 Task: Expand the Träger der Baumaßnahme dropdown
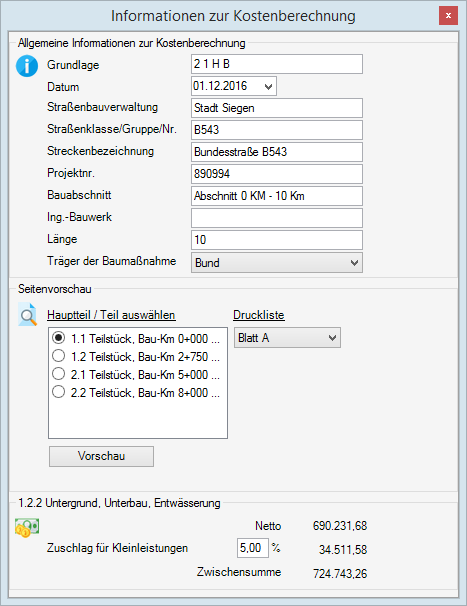coord(277,263)
